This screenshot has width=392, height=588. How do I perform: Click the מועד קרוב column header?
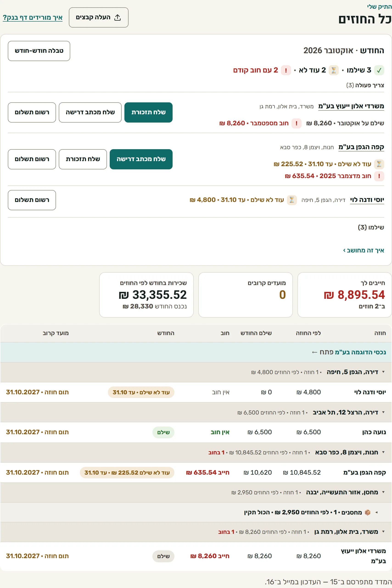click(x=56, y=333)
